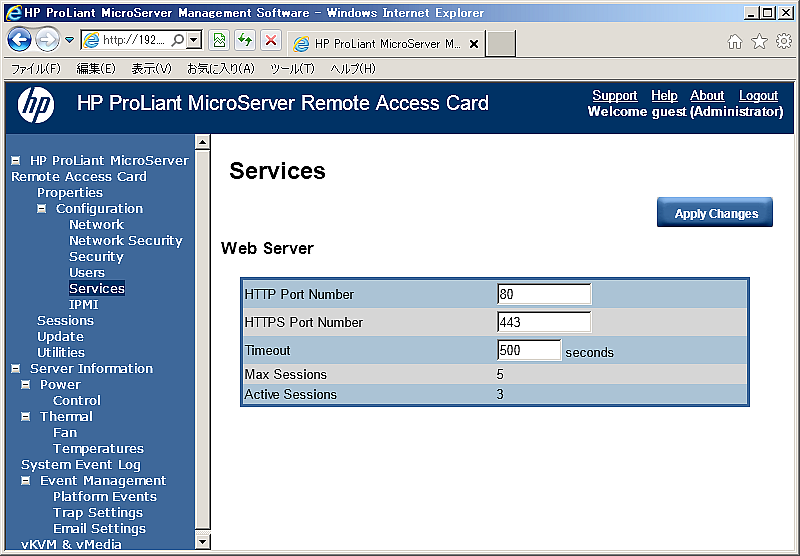Open Fan under Thermal

click(x=65, y=433)
